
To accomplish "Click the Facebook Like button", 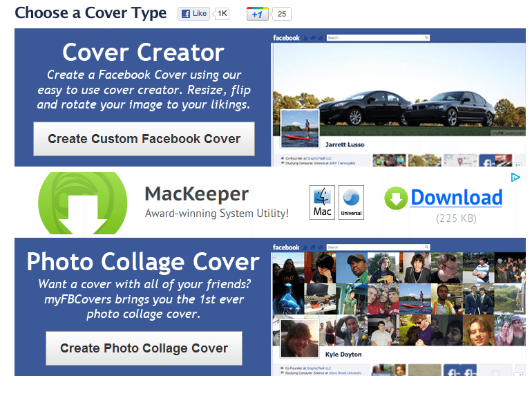I will [x=193, y=14].
